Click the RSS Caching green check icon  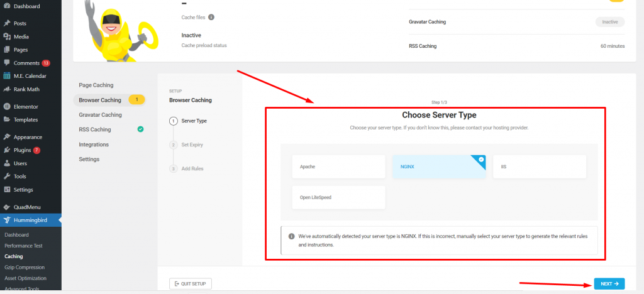(x=140, y=129)
